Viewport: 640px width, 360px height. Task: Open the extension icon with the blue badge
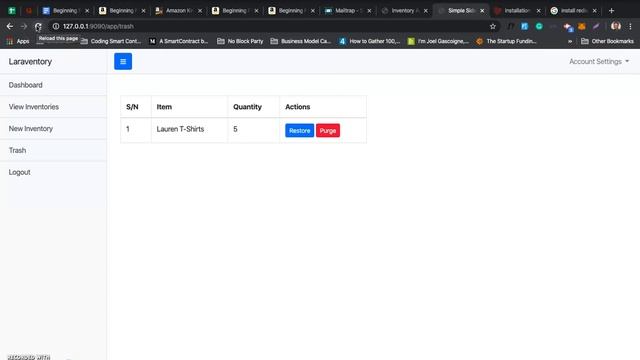tap(568, 27)
